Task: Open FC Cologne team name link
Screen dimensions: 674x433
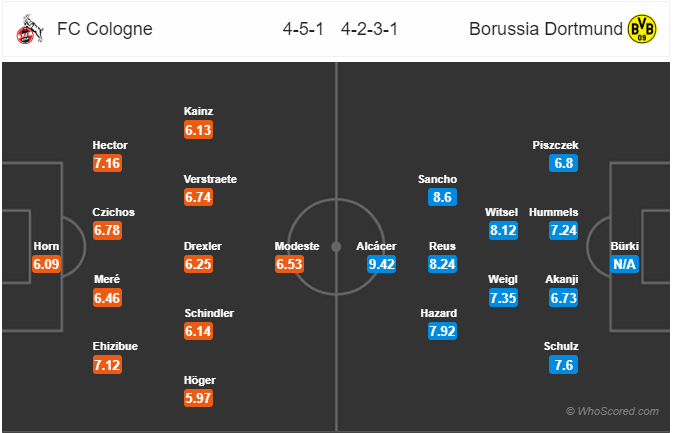Action: pos(105,29)
